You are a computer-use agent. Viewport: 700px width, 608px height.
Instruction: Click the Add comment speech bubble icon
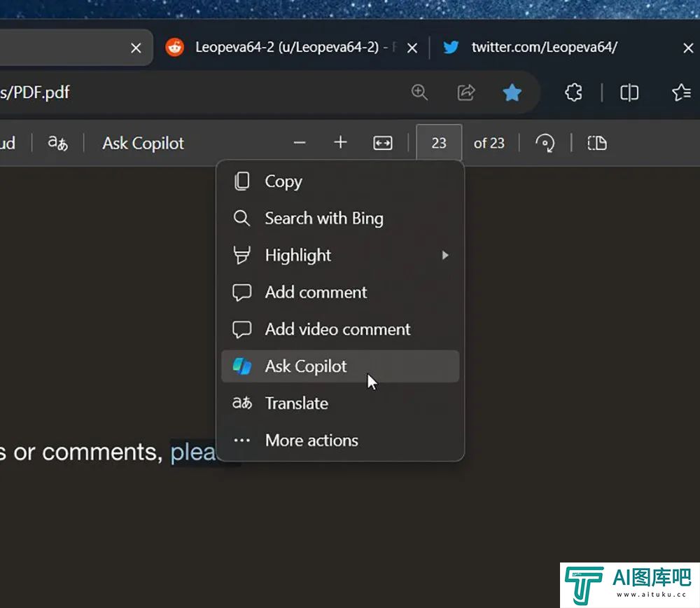point(242,293)
